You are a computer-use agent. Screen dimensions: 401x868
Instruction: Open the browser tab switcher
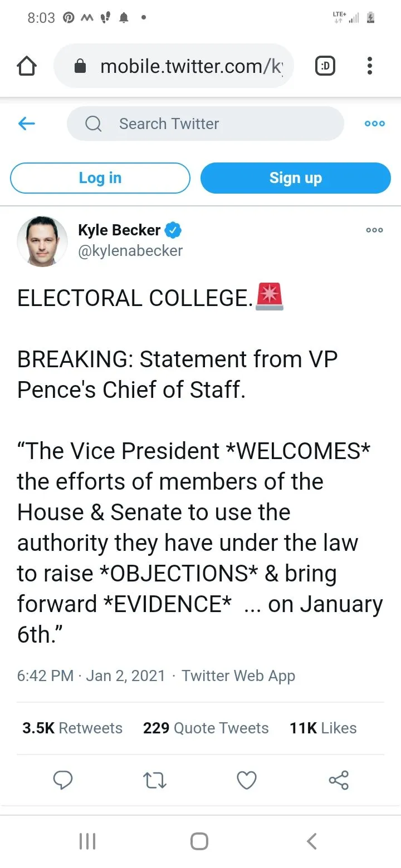click(x=325, y=67)
